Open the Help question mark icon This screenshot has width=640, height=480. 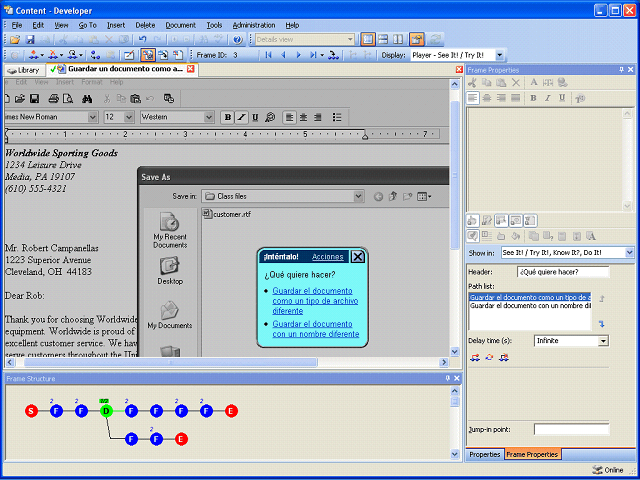[238, 40]
